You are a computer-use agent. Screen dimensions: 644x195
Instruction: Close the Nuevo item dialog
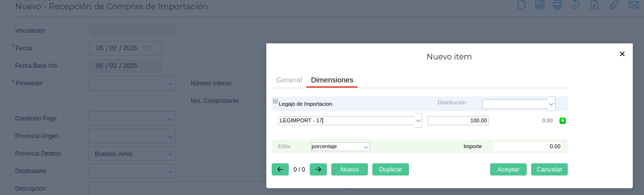tap(622, 54)
